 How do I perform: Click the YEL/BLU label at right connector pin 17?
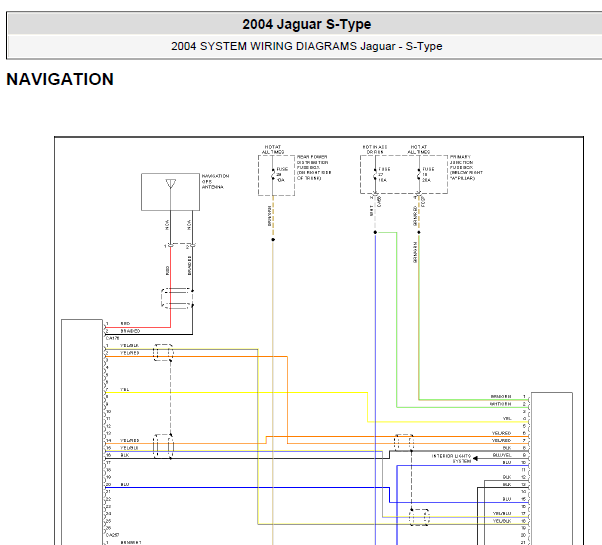[502, 514]
